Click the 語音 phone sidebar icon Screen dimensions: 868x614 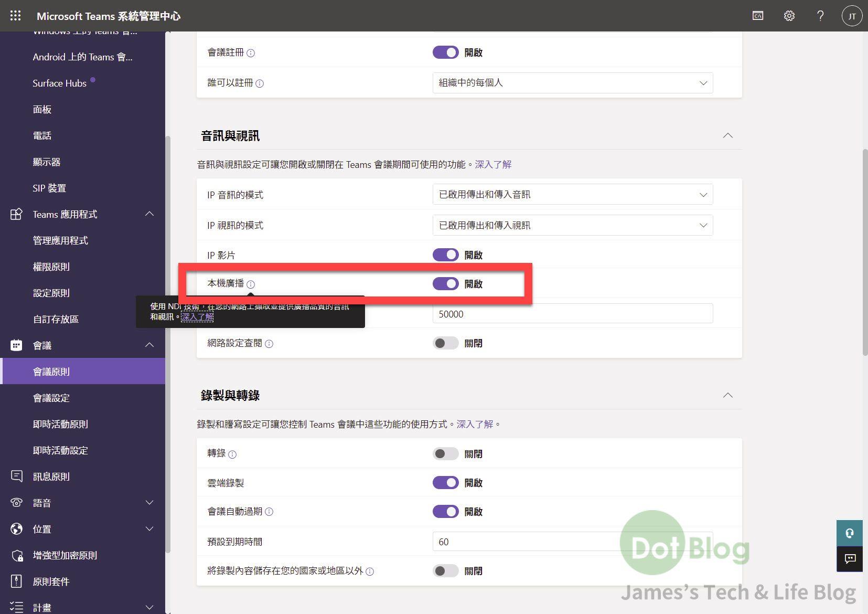(16, 503)
